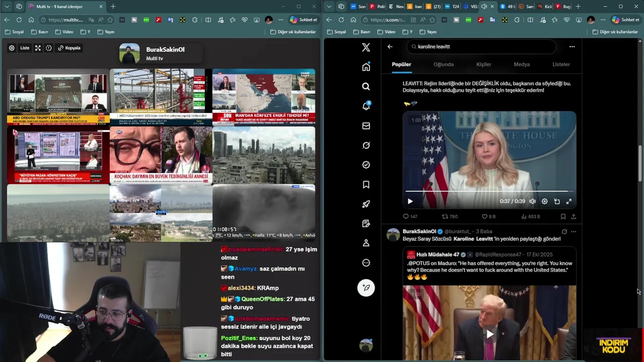The height and width of the screenshot is (362, 644).
Task: Open Sosyal bookmarks folder in left window
Action: 14,32
